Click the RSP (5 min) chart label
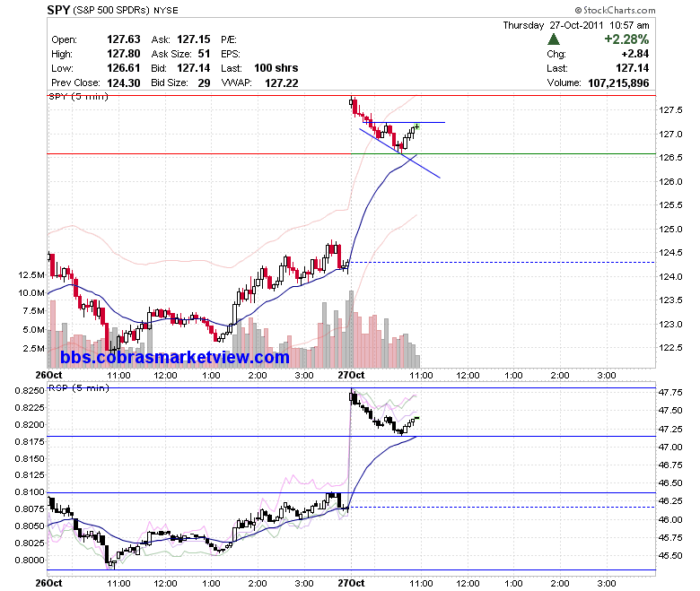 (79, 387)
